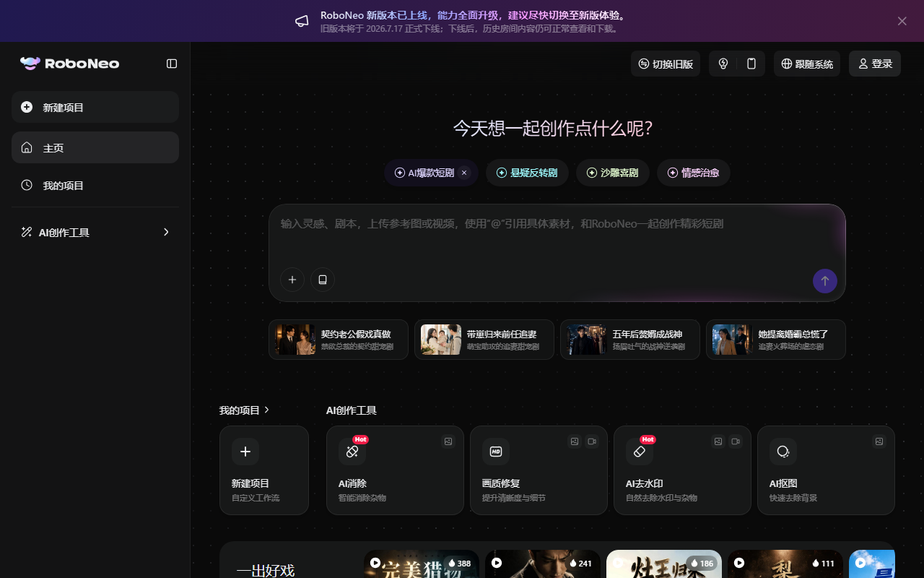Viewport: 924px width, 578px height.
Task: Click the lightbulb icon in the header
Action: (x=723, y=64)
